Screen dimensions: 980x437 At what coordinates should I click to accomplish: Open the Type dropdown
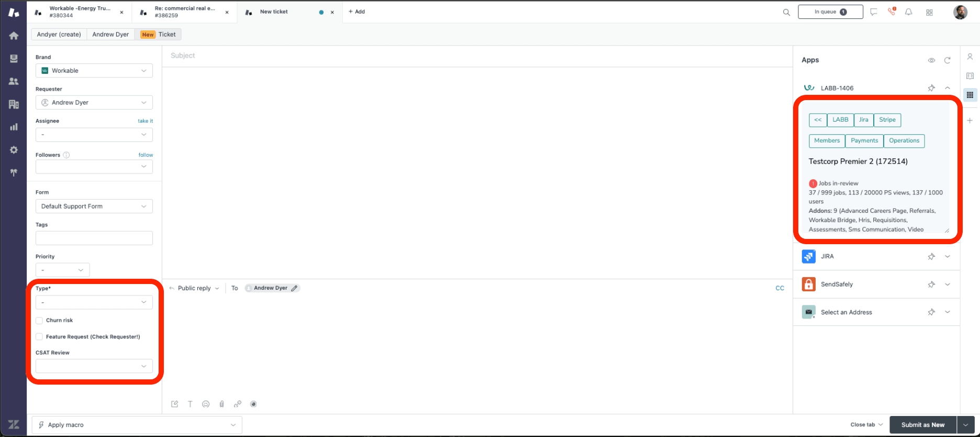click(x=94, y=302)
